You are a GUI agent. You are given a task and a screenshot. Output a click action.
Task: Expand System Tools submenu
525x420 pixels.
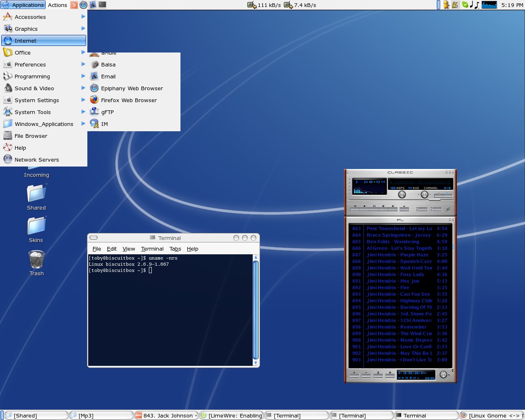(x=43, y=112)
